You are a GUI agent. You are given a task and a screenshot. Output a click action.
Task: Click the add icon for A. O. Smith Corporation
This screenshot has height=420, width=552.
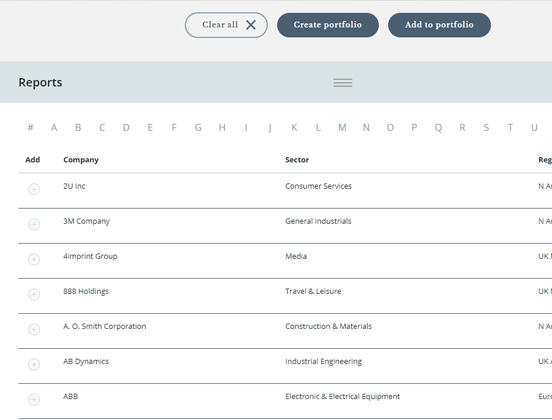click(34, 330)
